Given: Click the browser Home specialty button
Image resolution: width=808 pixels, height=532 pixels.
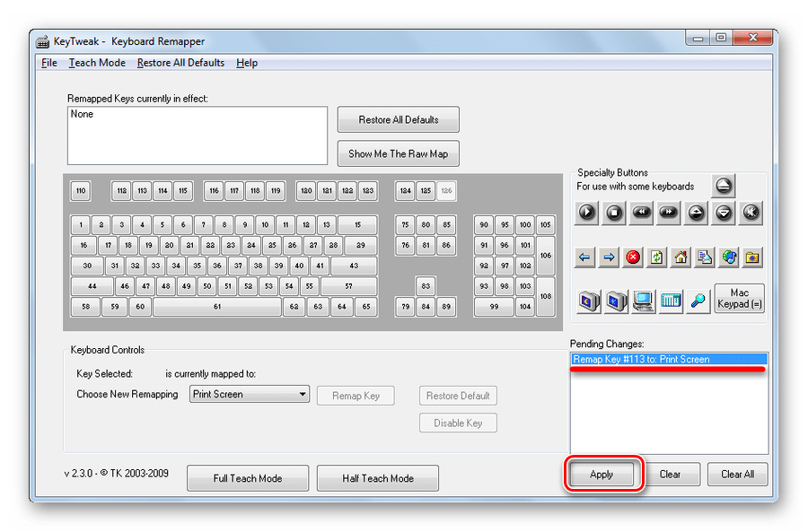Looking at the screenshot, I should [x=681, y=257].
